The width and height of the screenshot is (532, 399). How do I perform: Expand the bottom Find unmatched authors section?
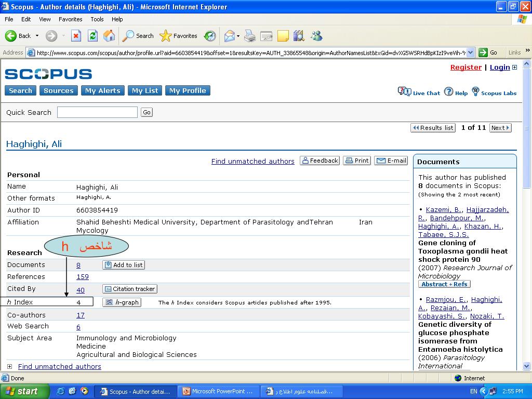click(9, 366)
